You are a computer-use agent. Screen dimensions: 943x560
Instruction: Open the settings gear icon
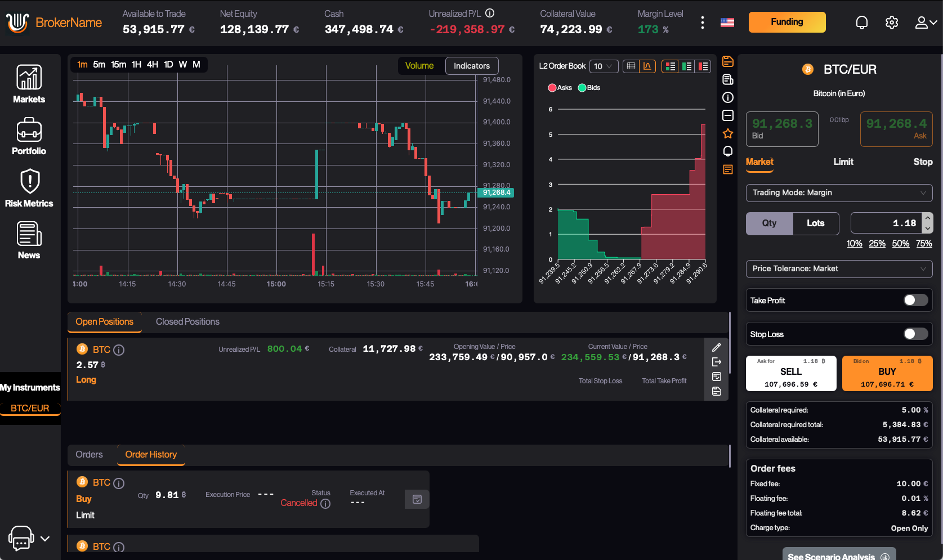coord(891,23)
